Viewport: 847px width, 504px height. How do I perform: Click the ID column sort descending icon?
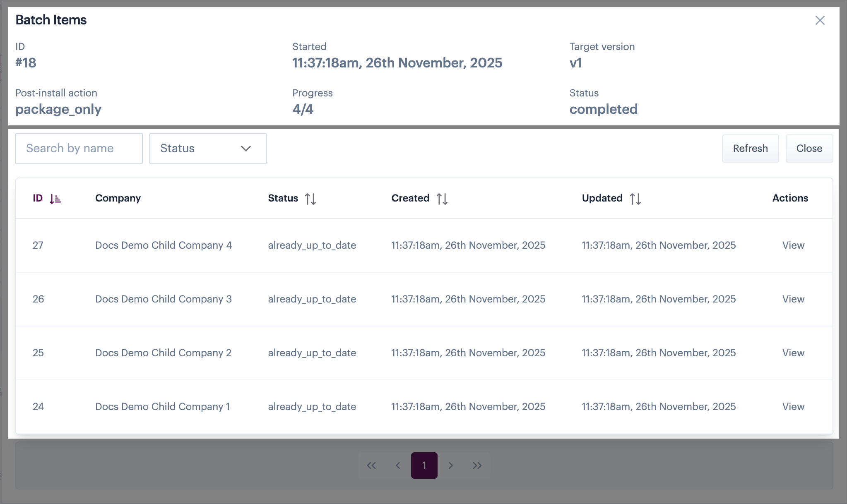click(55, 199)
